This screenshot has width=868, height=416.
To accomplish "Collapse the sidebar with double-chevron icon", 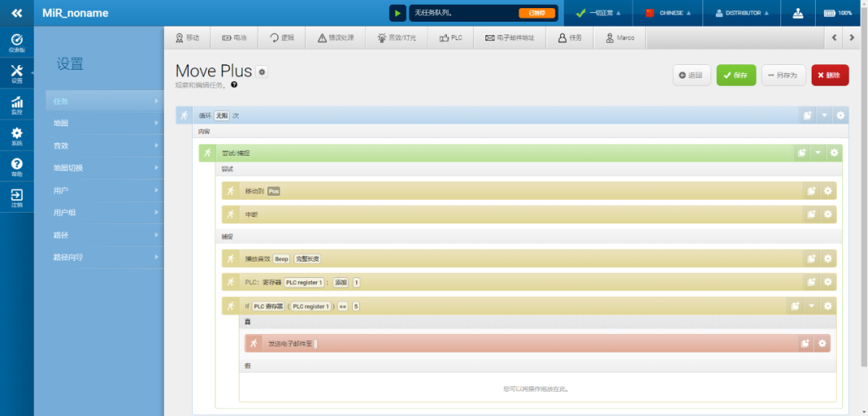I will [x=16, y=14].
